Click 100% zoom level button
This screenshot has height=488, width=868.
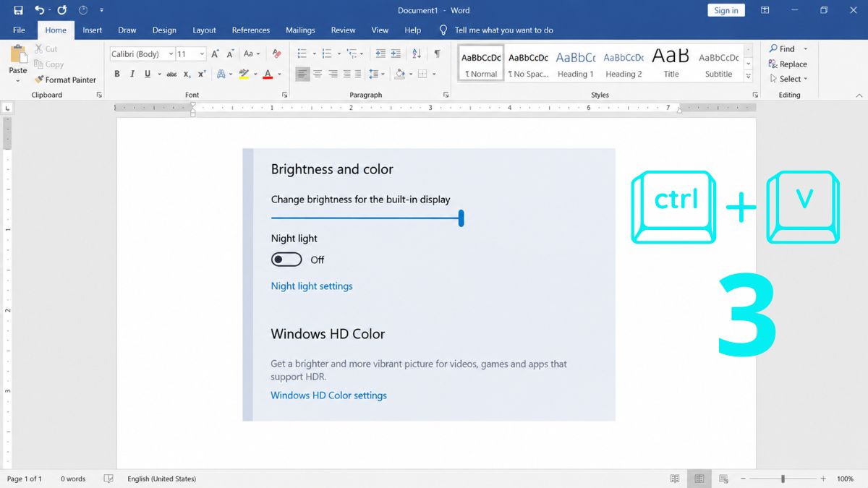pyautogui.click(x=845, y=479)
